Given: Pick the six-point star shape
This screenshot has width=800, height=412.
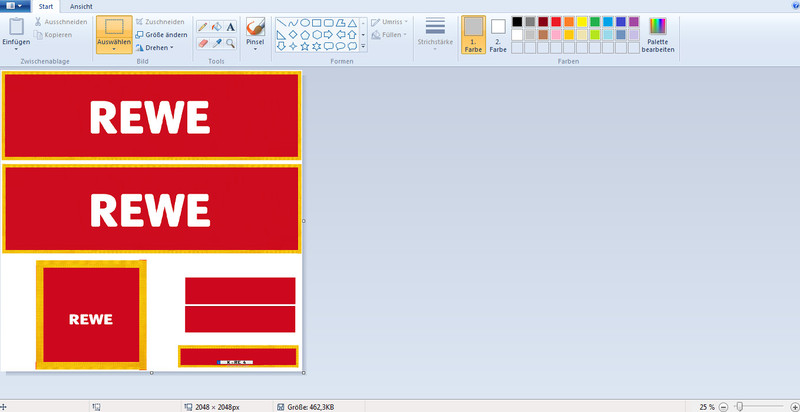Looking at the screenshot, I should 316,46.
